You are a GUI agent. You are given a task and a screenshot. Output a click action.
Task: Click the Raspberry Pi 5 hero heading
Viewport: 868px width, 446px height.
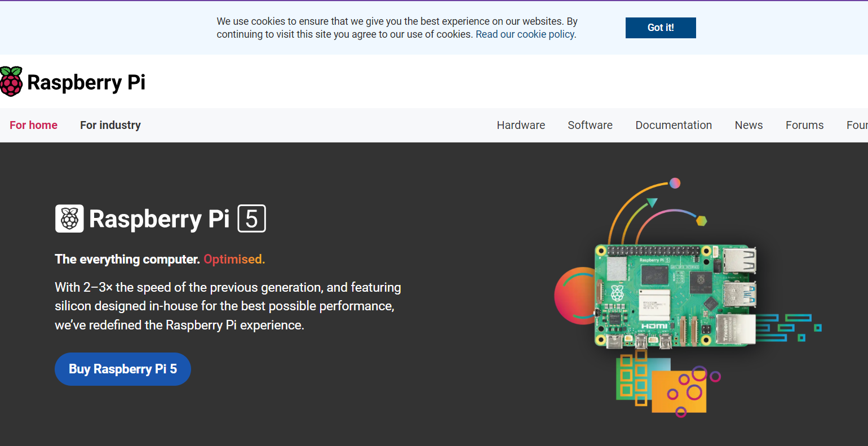[x=161, y=218]
